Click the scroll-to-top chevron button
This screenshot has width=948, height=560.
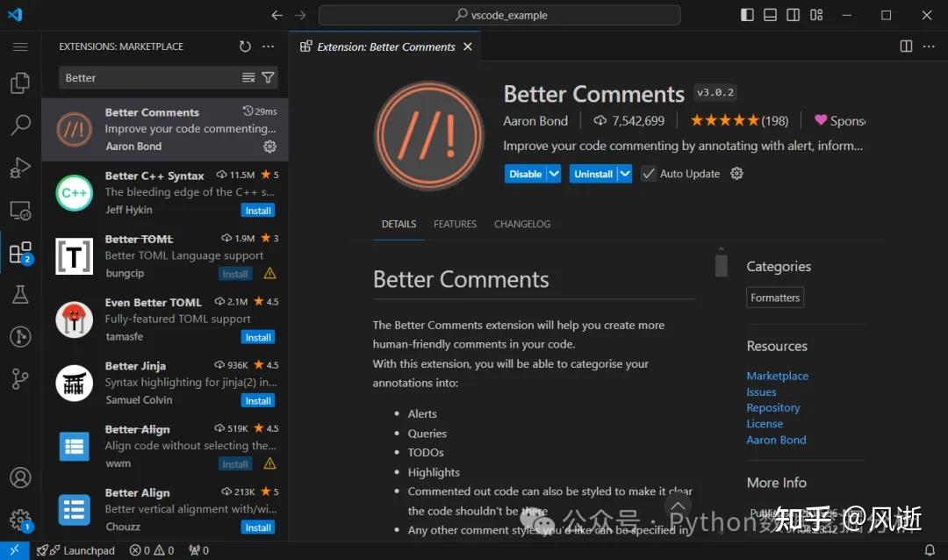click(678, 506)
